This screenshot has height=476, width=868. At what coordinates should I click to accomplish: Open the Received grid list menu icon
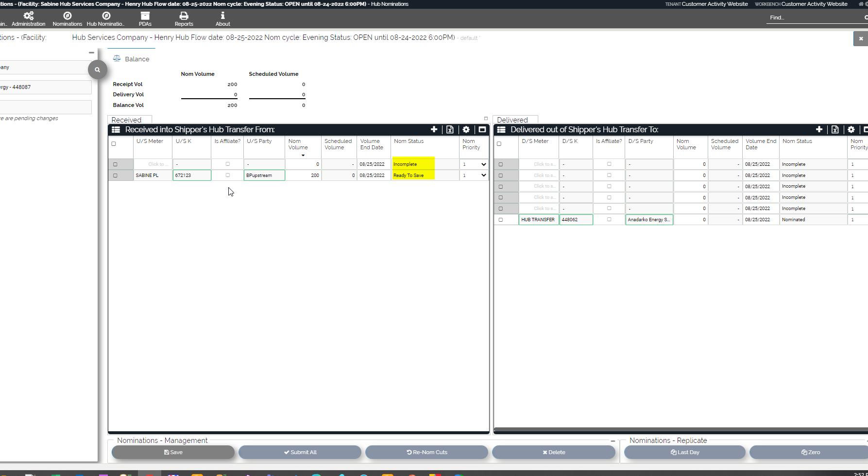(116, 129)
